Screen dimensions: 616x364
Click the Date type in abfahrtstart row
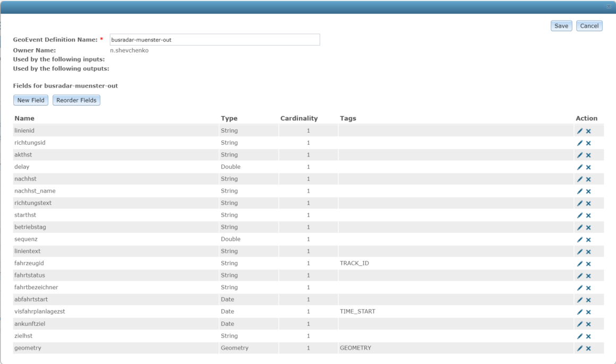tap(227, 299)
